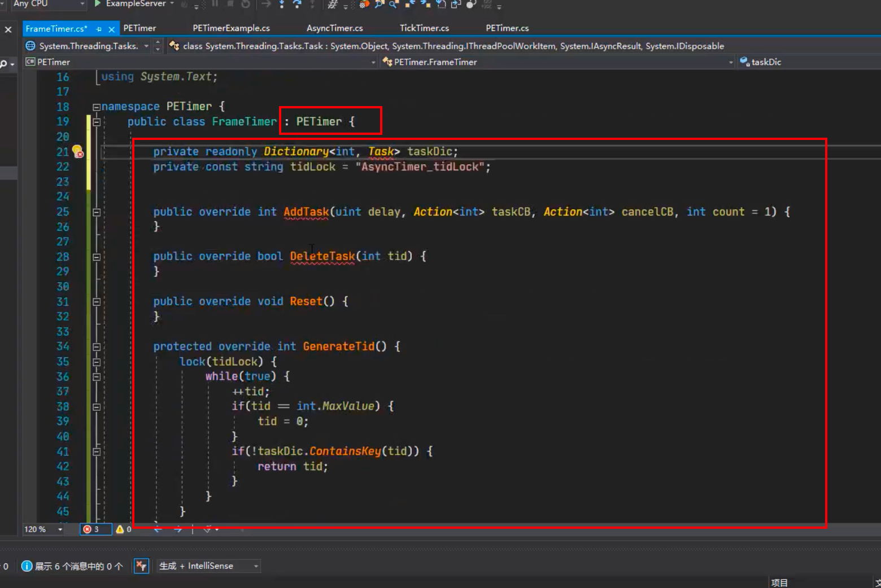Screen dimensions: 881x588
Task: Open the System.Threading.Tasks namespace dropdown
Action: (x=146, y=46)
